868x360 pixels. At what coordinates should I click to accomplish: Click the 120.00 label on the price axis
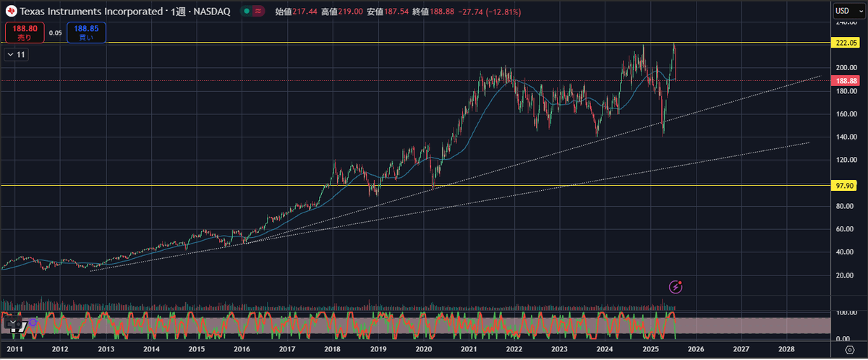tap(847, 160)
